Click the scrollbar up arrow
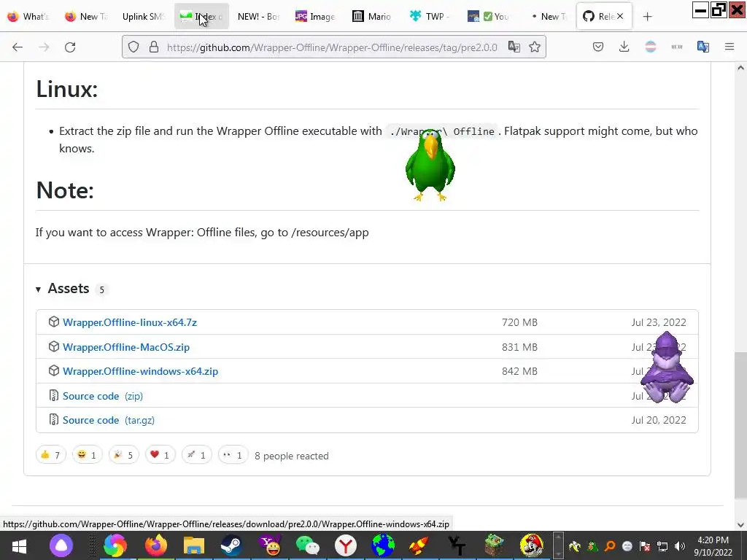 click(740, 68)
